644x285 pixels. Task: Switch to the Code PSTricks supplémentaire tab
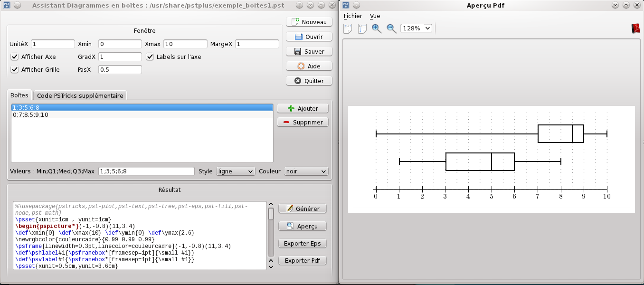coord(80,95)
